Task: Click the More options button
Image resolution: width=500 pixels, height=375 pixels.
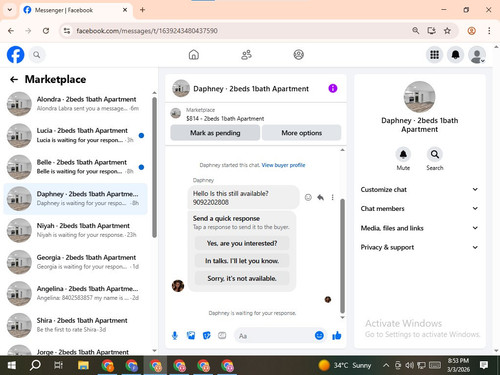Action: 301,133
